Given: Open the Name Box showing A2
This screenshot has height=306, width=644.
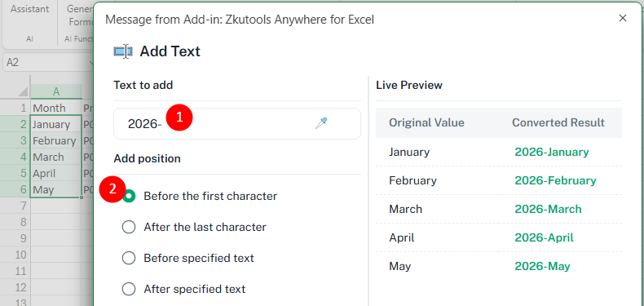Looking at the screenshot, I should (48, 63).
